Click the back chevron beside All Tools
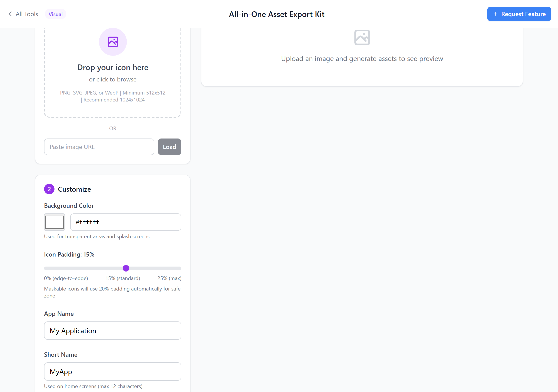The height and width of the screenshot is (392, 558). pyautogui.click(x=10, y=14)
